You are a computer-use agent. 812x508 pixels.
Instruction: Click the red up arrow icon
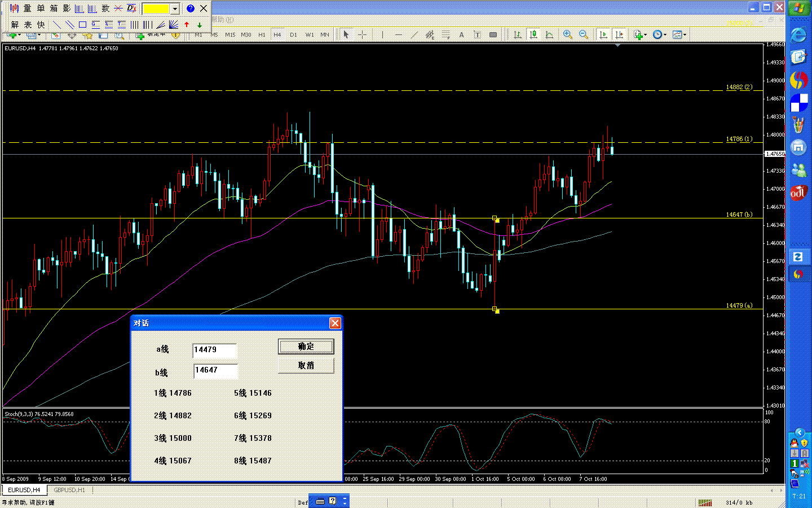click(187, 25)
